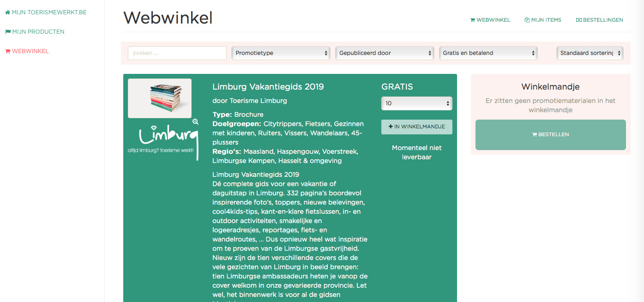Viewport: 644px width, 302px height.
Task: Click the cart icon in top Webwinkel link
Action: (473, 20)
